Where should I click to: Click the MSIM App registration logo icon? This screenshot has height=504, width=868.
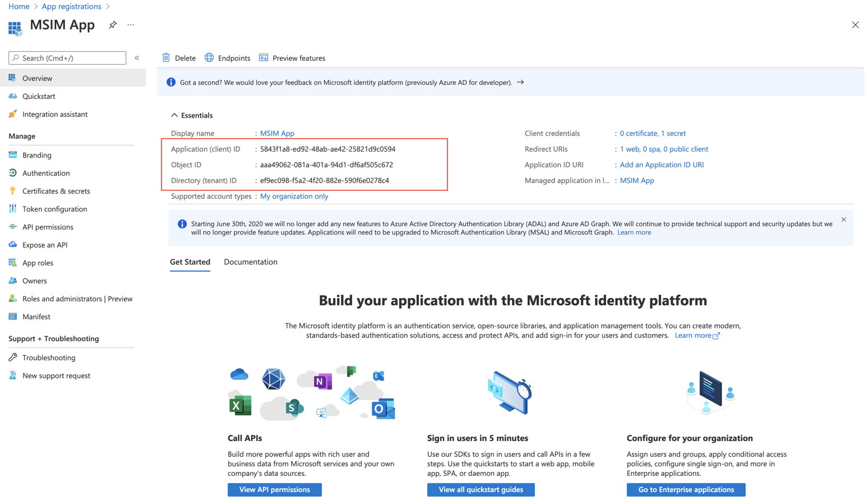pyautogui.click(x=15, y=28)
